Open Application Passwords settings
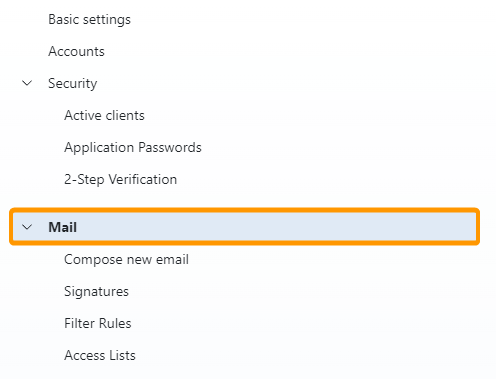This screenshot has width=496, height=379. pyautogui.click(x=133, y=147)
